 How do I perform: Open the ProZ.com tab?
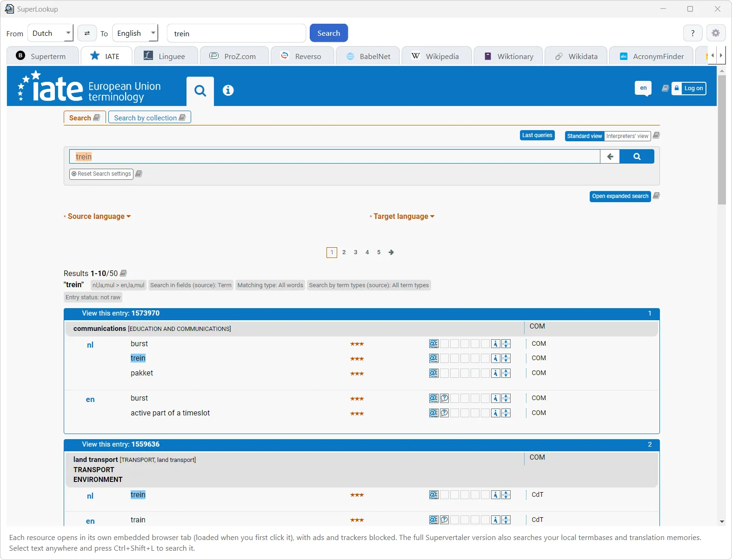234,56
